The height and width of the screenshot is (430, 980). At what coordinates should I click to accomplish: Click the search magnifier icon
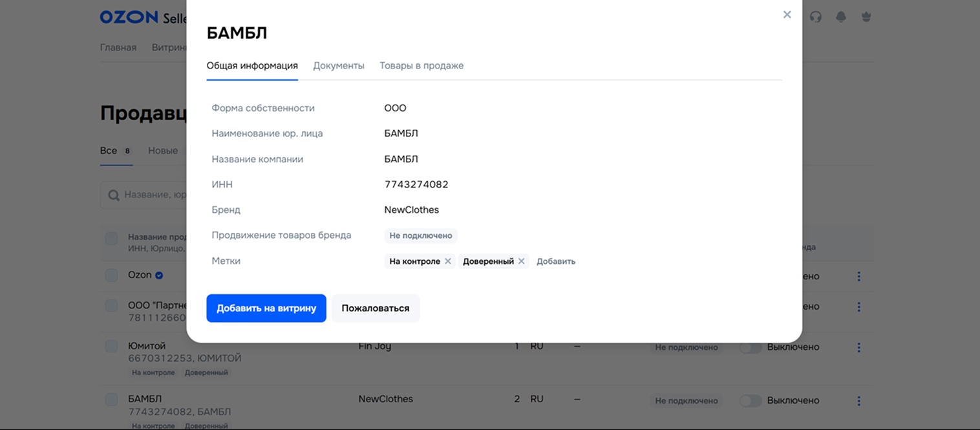tap(114, 195)
